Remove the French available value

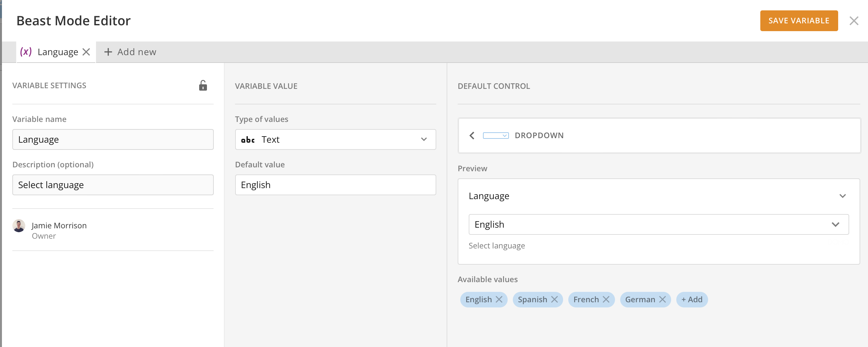pos(606,300)
